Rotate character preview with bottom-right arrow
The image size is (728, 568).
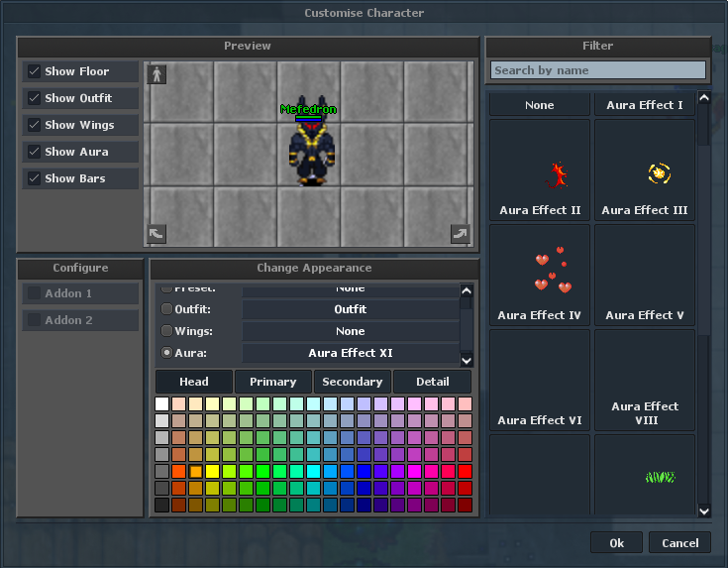click(x=461, y=234)
